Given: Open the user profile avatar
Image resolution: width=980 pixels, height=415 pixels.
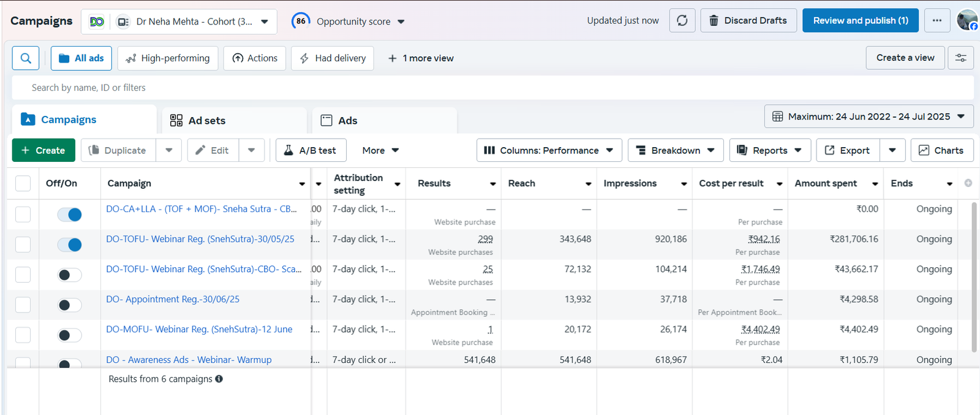Looking at the screenshot, I should pyautogui.click(x=967, y=21).
